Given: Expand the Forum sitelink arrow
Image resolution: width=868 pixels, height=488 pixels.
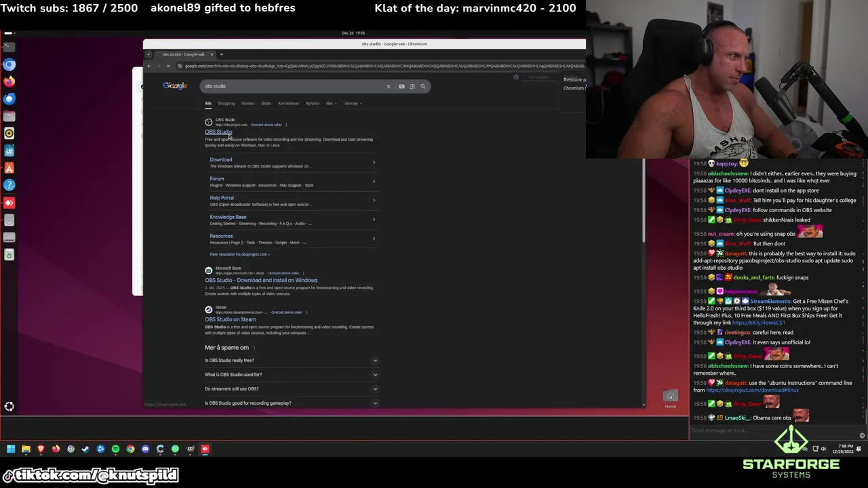Looking at the screenshot, I should (x=374, y=181).
